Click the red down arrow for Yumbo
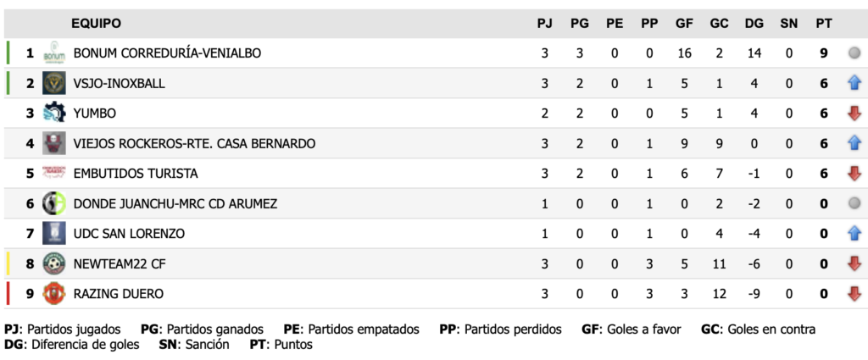 (854, 114)
